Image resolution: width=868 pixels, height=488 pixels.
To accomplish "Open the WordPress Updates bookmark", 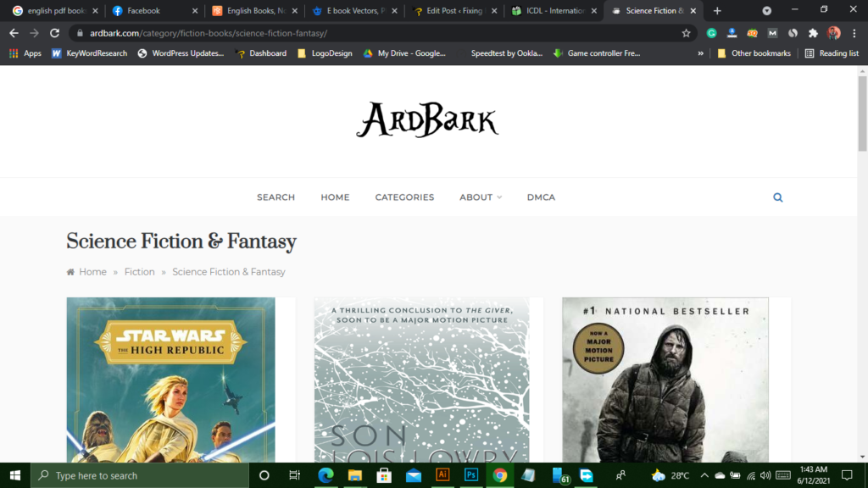I will click(181, 53).
